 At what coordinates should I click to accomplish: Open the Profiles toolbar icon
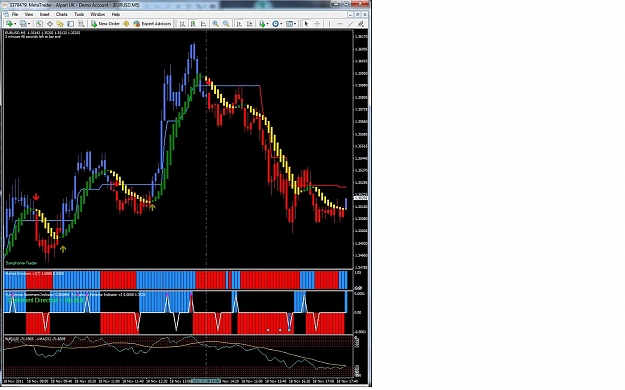point(23,24)
